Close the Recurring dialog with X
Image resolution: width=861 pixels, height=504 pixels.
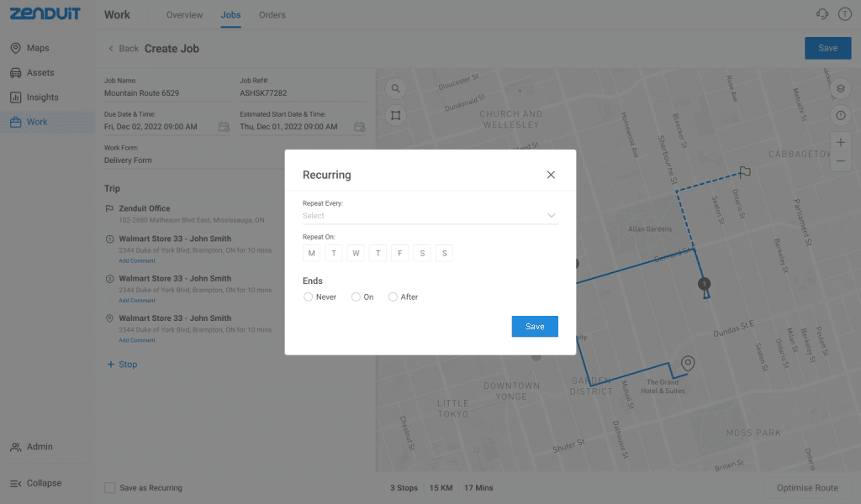551,175
